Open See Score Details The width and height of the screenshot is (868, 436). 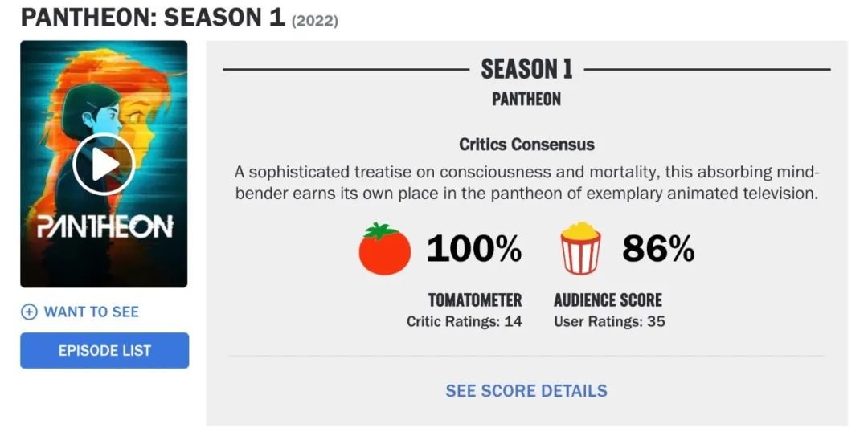tap(526, 391)
